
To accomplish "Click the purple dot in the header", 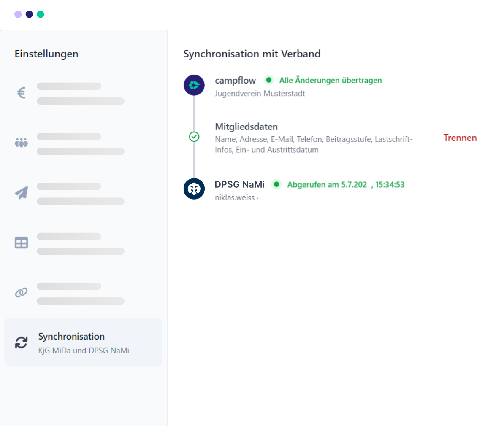I will click(x=17, y=14).
